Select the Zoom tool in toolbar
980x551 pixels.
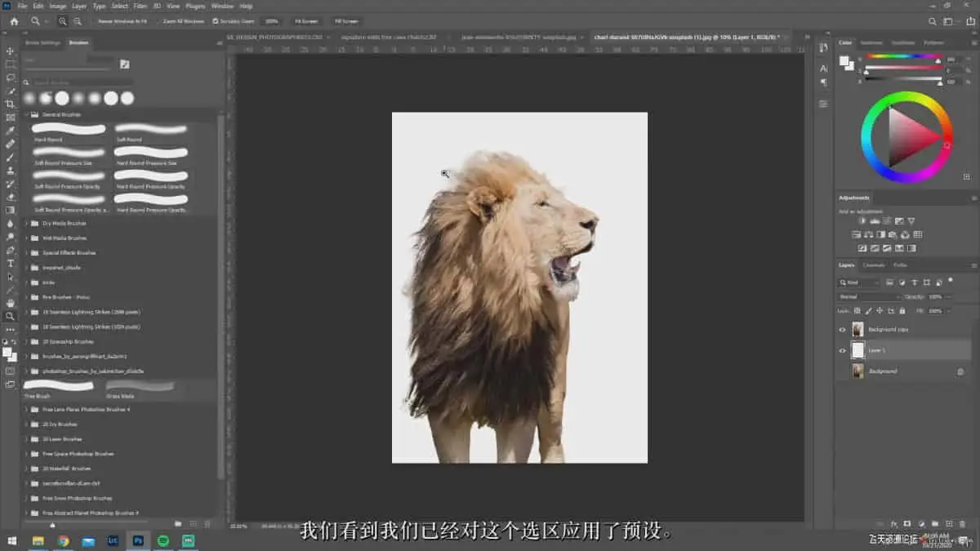point(11,316)
